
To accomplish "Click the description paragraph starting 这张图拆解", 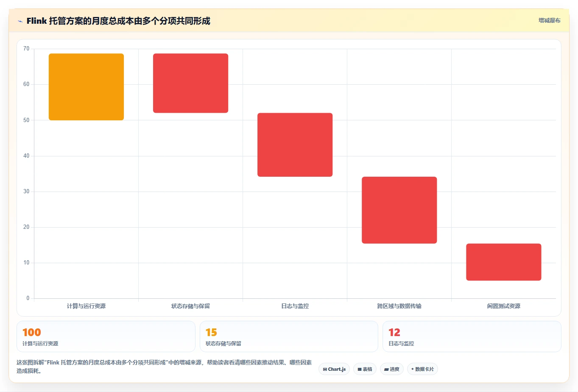I will click(164, 367).
